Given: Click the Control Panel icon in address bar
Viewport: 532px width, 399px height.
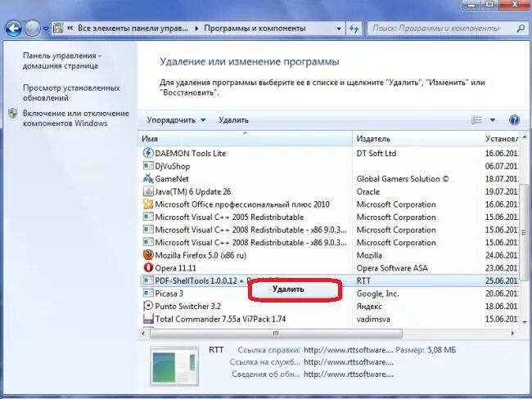Looking at the screenshot, I should point(58,28).
